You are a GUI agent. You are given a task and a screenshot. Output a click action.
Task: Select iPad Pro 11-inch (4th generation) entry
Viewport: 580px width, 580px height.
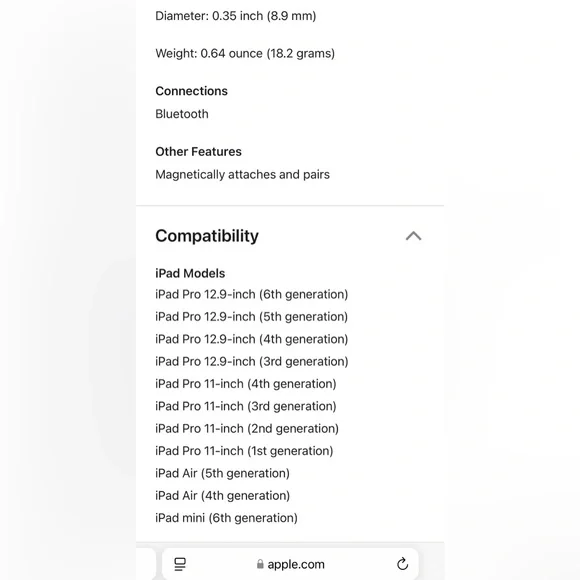pos(246,384)
